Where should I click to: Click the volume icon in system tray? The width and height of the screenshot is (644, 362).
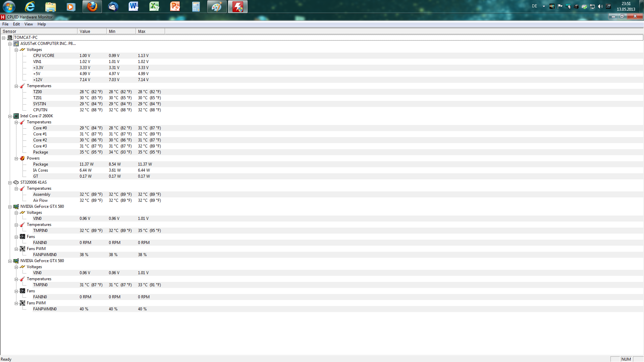pos(600,6)
